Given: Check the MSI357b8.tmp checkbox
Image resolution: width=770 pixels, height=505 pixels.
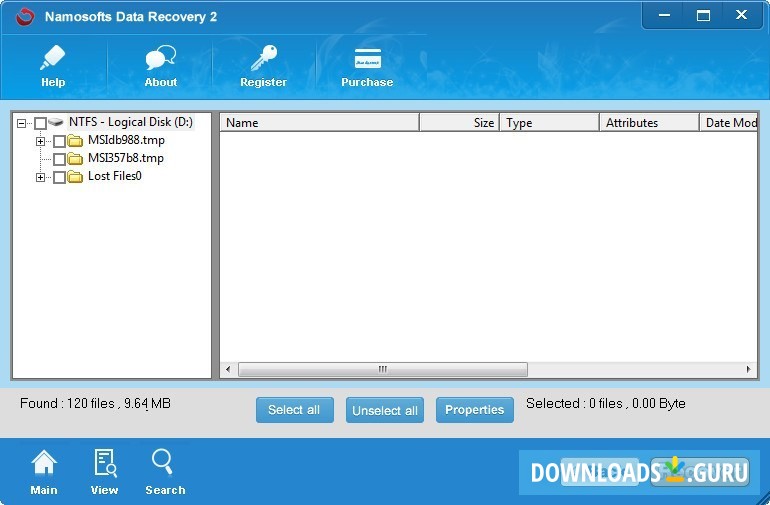Looking at the screenshot, I should point(59,159).
